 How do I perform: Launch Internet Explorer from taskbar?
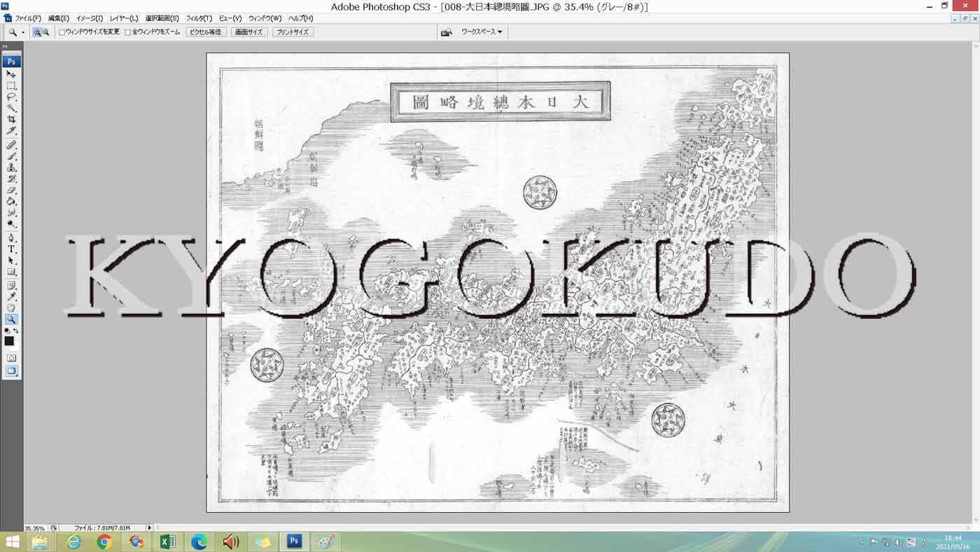pyautogui.click(x=73, y=541)
